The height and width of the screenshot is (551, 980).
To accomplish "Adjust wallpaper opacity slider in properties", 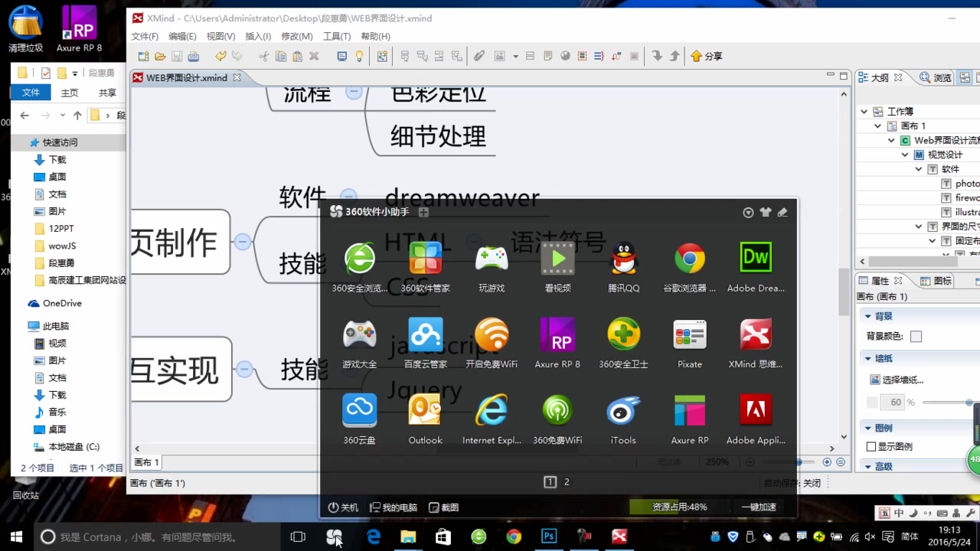I will click(x=969, y=402).
